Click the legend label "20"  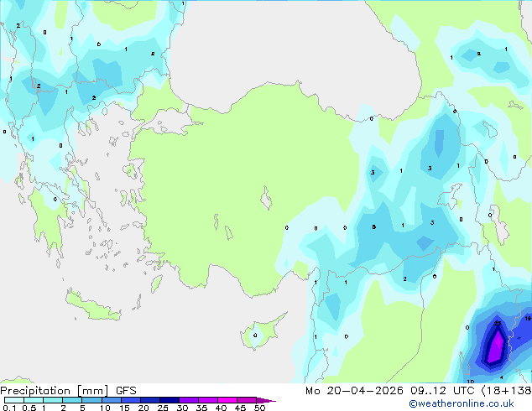(x=143, y=408)
